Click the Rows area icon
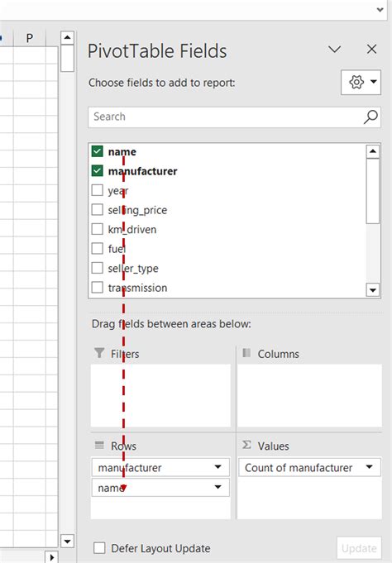392x563 pixels. click(99, 446)
